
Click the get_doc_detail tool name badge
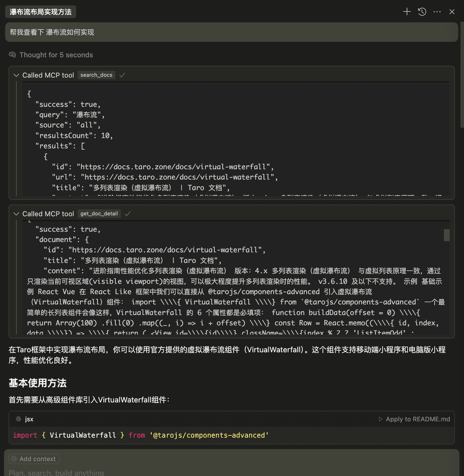99,213
